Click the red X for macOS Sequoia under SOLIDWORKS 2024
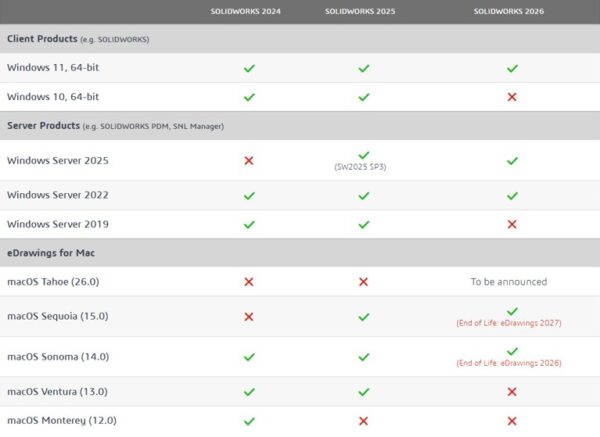Image resolution: width=600 pixels, height=437 pixels. coord(249,316)
